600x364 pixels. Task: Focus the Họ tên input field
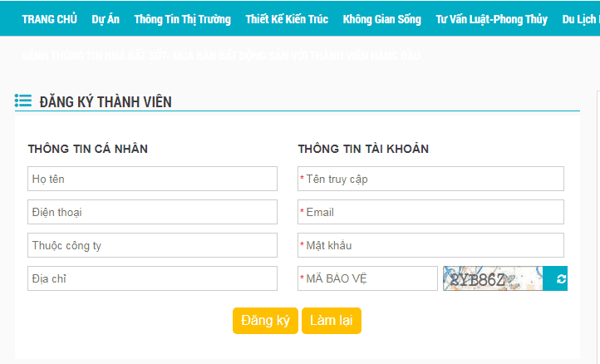[x=152, y=179]
